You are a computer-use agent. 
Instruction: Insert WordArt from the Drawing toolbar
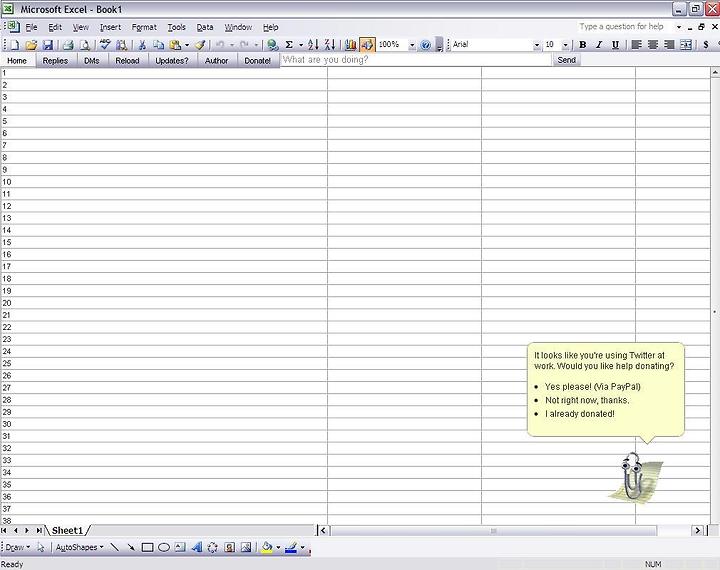[x=197, y=547]
